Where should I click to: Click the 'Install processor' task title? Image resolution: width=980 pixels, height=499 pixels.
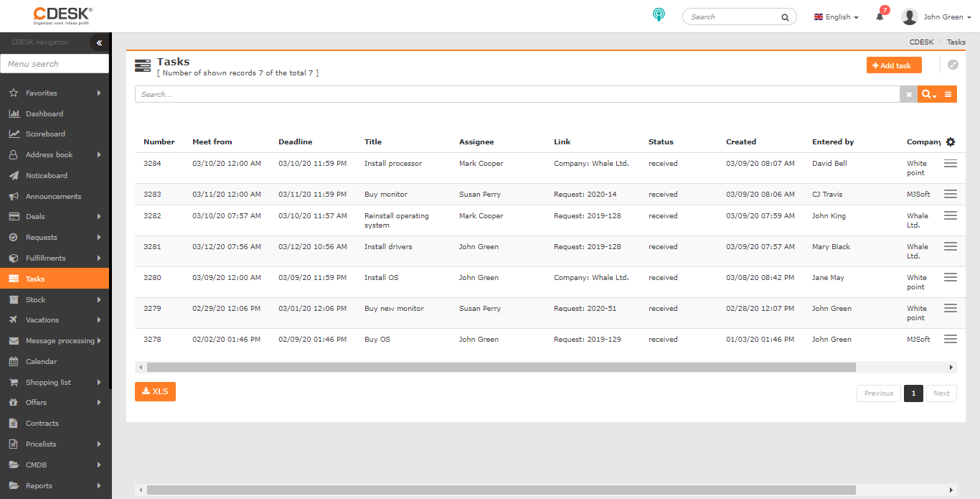(x=393, y=164)
